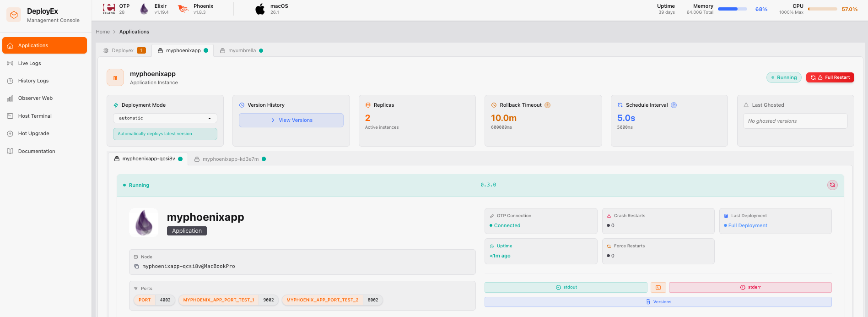Click the '<1m ago' uptime value
Image resolution: width=868 pixels, height=317 pixels.
500,256
